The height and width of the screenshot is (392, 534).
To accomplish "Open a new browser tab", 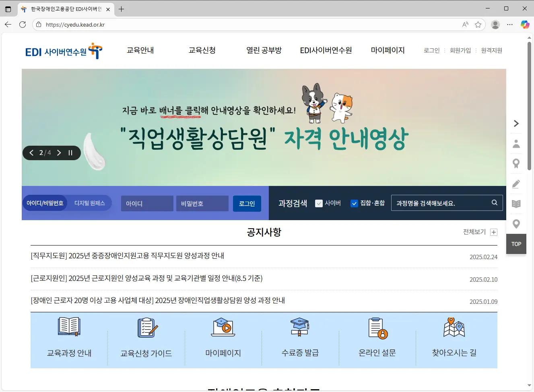I will coord(121,9).
